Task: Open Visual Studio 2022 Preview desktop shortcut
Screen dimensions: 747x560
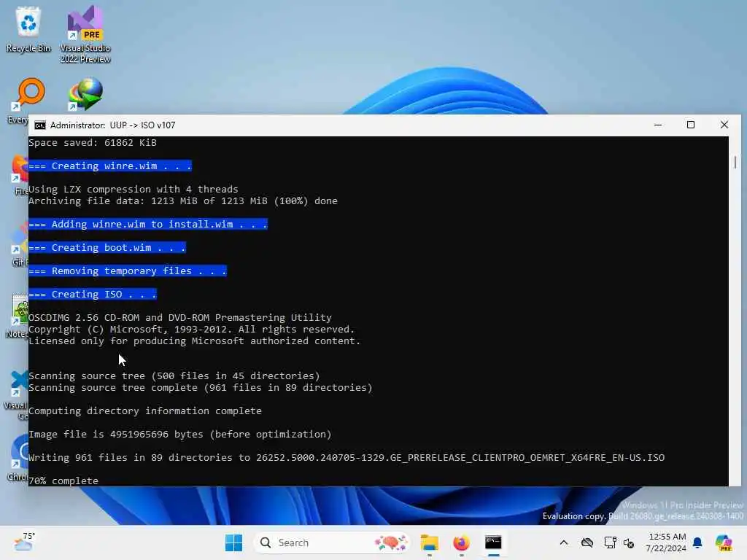Action: click(85, 34)
